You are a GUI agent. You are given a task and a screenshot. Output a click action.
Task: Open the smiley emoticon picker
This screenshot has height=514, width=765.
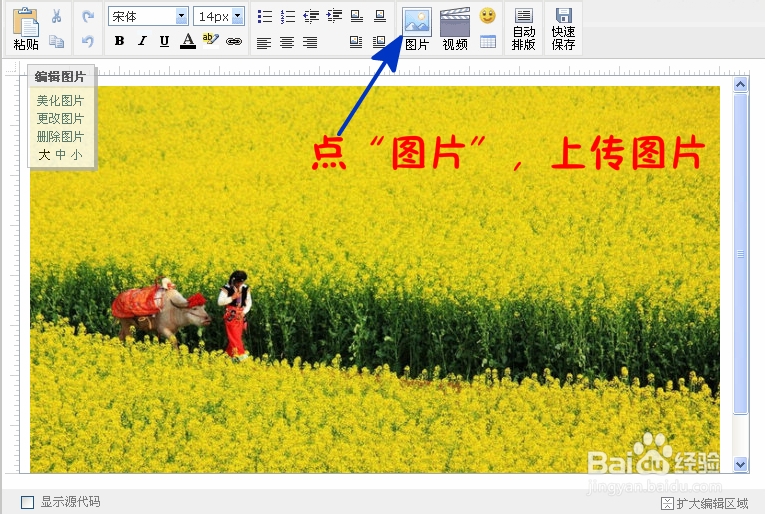point(487,16)
